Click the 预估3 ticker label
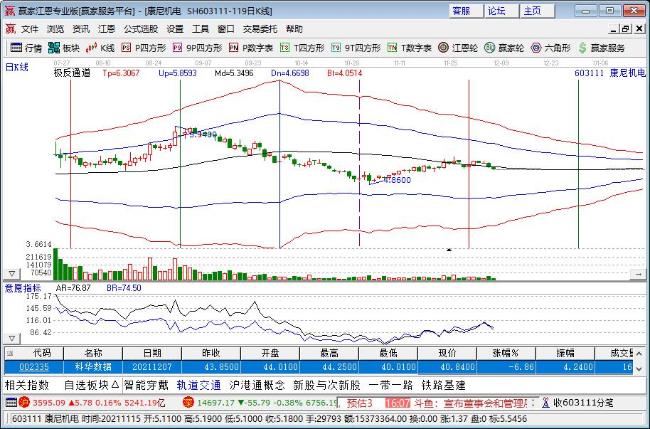The image size is (650, 429). coord(360,403)
